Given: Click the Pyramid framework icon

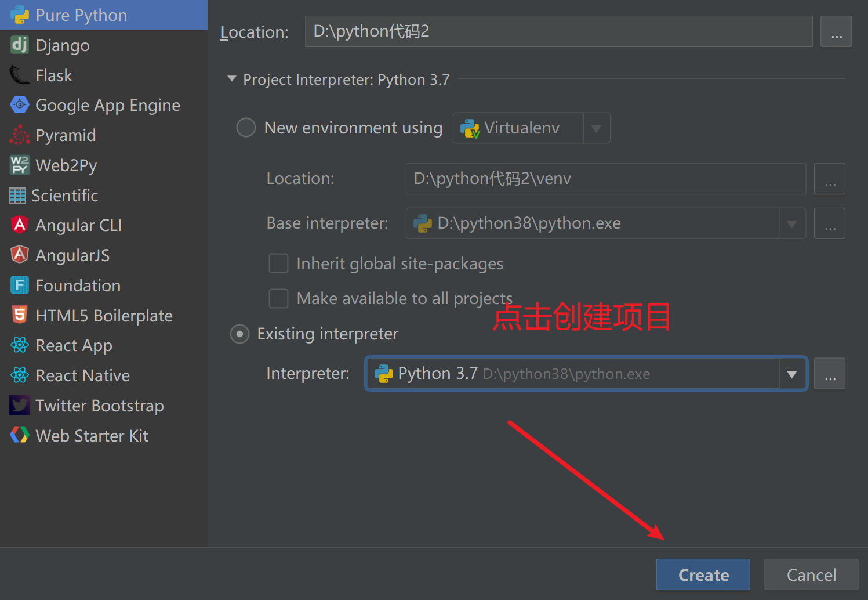Looking at the screenshot, I should pos(20,135).
